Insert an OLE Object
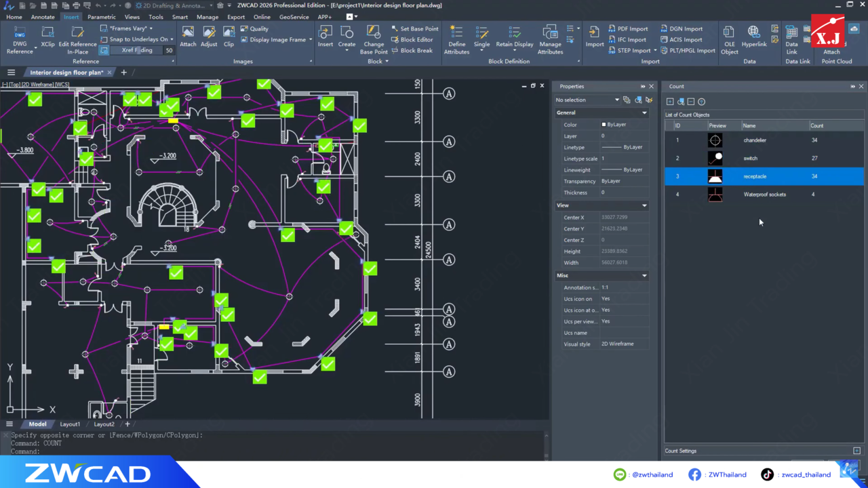 729,39
